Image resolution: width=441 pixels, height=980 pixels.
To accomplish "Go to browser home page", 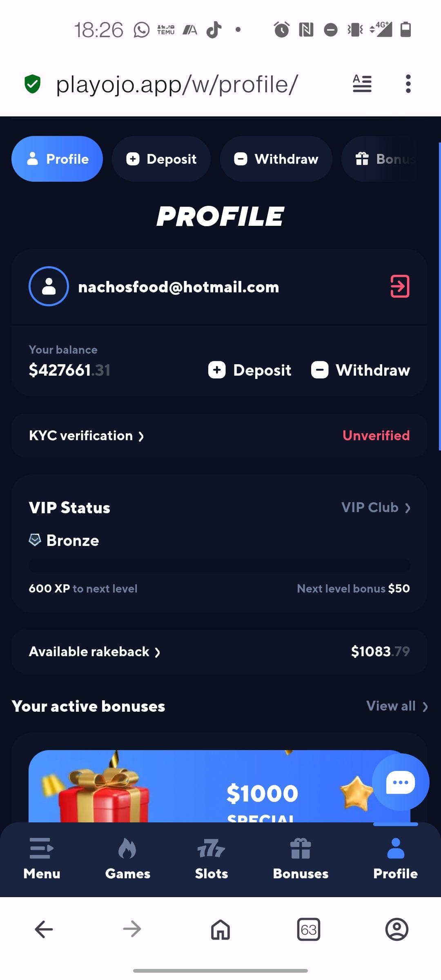I will pyautogui.click(x=220, y=929).
